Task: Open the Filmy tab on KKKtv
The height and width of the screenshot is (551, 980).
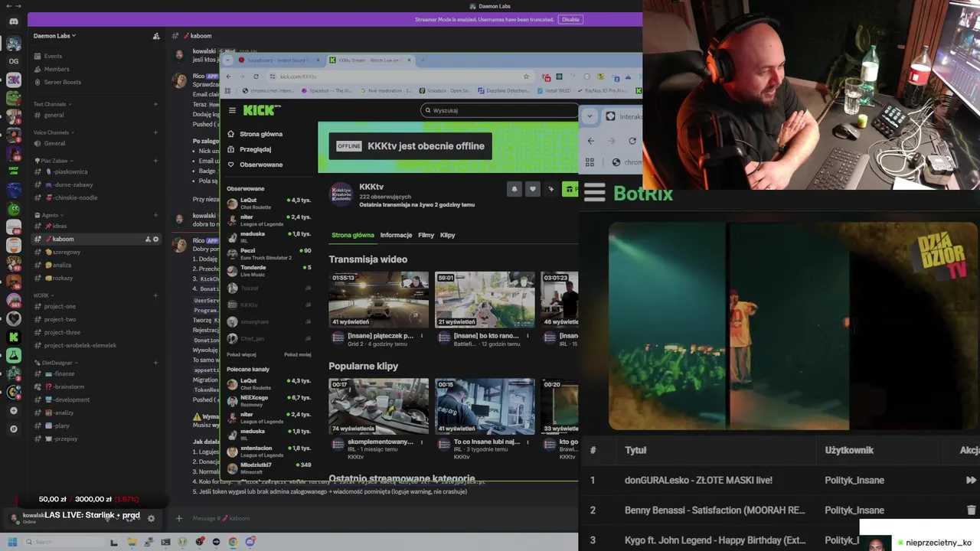Action: click(426, 235)
